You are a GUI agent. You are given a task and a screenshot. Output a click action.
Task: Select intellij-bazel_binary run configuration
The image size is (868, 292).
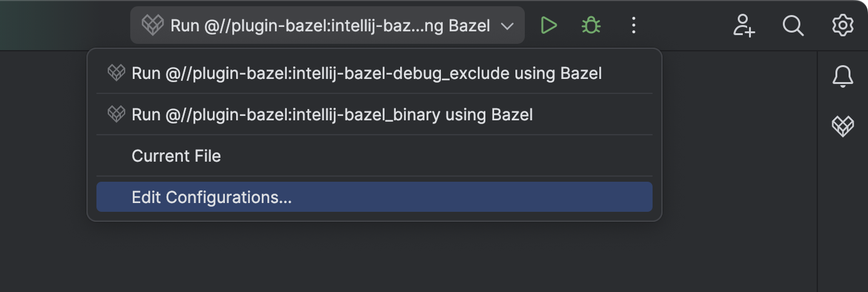click(x=332, y=115)
